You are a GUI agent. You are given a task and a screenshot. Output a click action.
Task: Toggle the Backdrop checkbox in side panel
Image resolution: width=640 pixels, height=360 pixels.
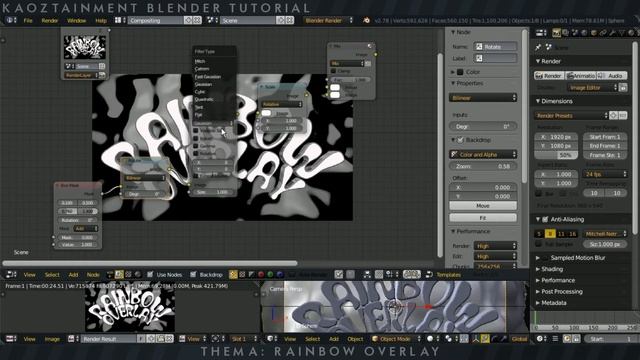click(x=460, y=140)
